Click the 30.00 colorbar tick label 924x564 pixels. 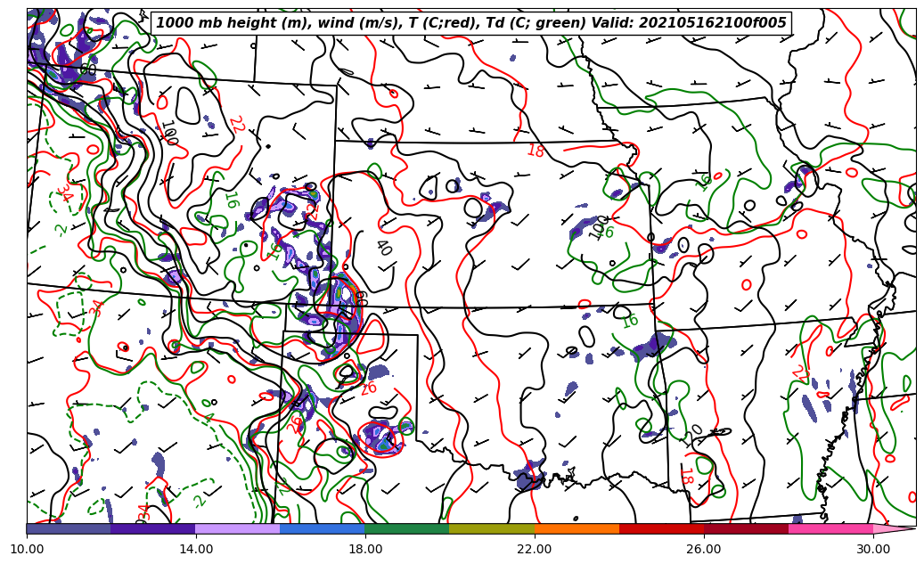click(873, 550)
